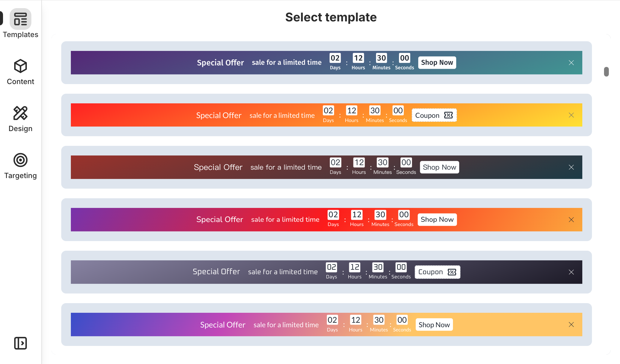The image size is (620, 364).
Task: Click Special Offer text on purple-teal banner
Action: [x=220, y=63]
